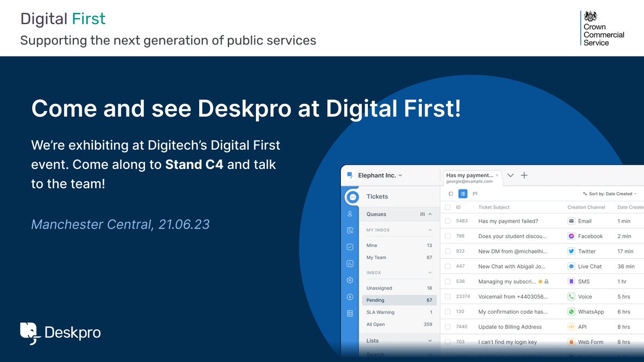The image size is (644, 362).
Task: Click the queue filter sliders icon
Action: 422,214
